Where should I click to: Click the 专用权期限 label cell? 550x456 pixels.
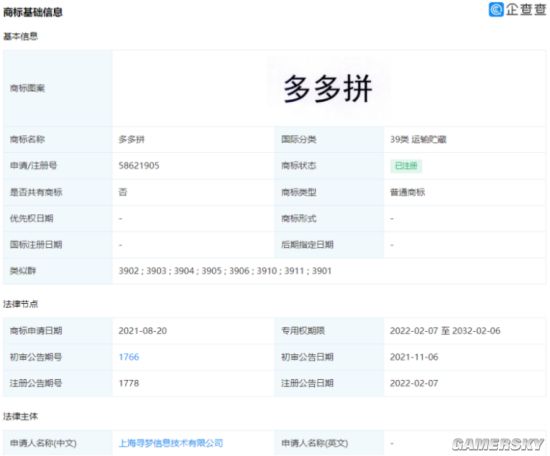pyautogui.click(x=329, y=330)
